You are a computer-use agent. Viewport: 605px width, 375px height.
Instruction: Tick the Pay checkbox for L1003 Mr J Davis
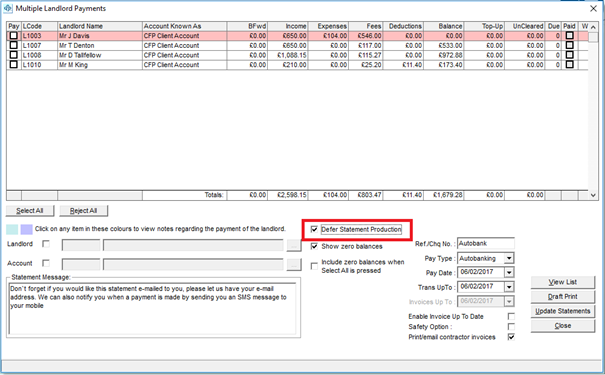click(14, 35)
